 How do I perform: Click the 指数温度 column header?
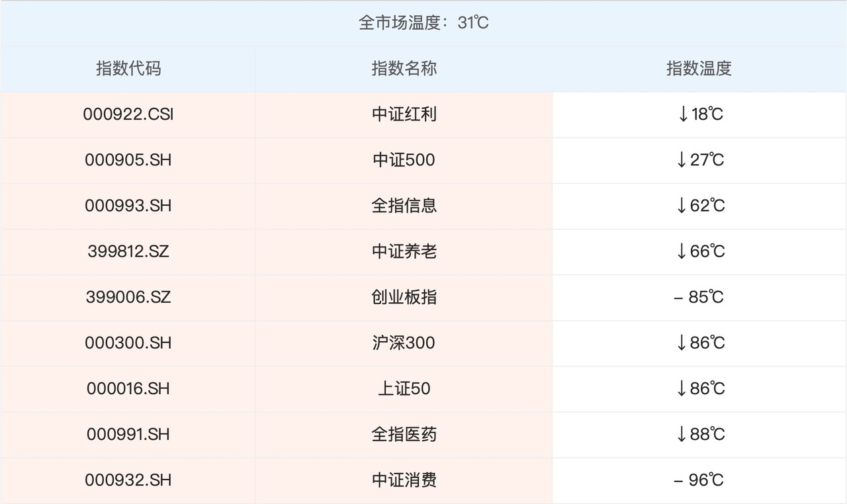click(699, 69)
